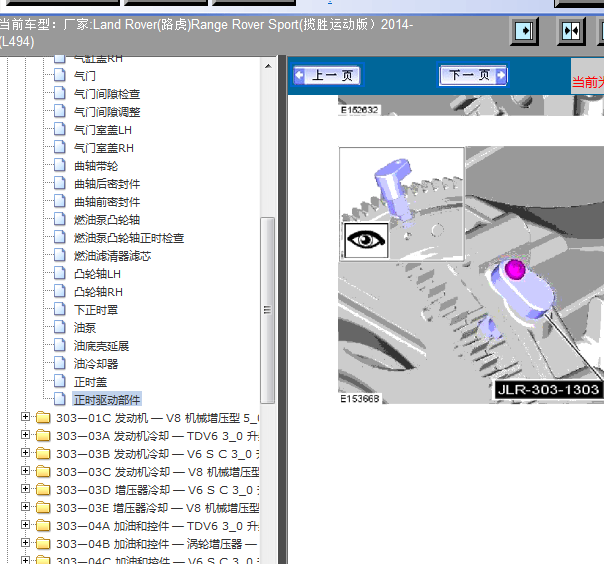Open the 油底壳延展 document
This screenshot has height=564, width=604.
[x=101, y=346]
